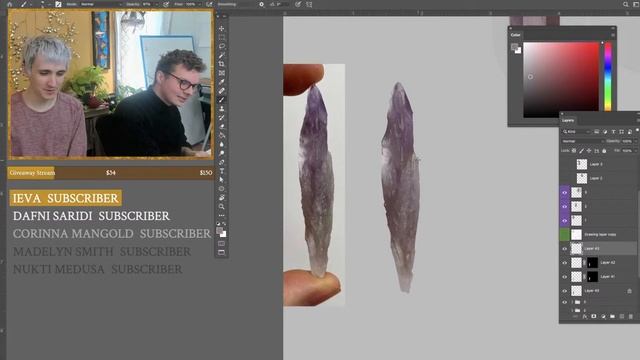
Task: Open brush Flow dropdown arrow in options bar
Action: point(200,4)
